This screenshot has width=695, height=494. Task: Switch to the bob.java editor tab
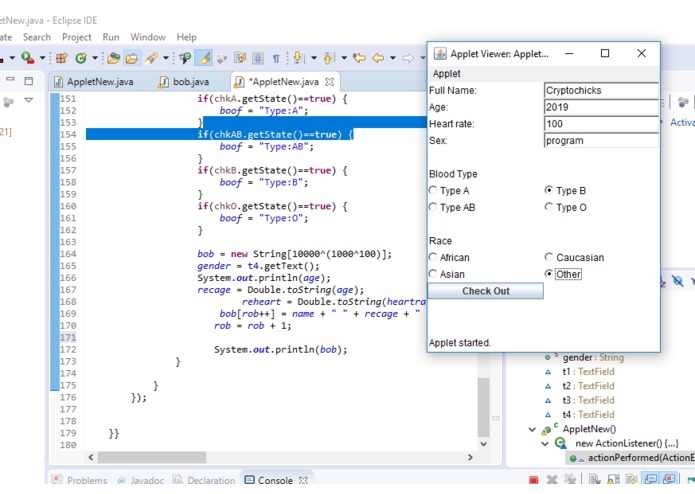pos(184,82)
